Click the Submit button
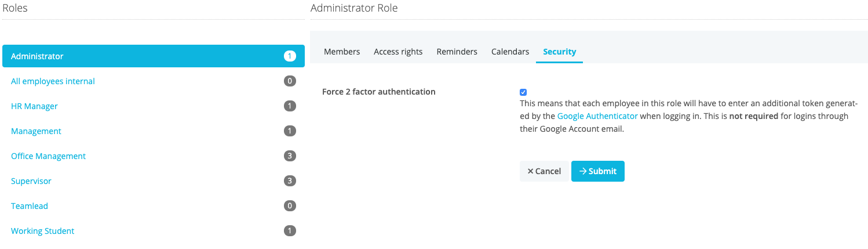Screen dimensions: 868x249 coord(597,171)
